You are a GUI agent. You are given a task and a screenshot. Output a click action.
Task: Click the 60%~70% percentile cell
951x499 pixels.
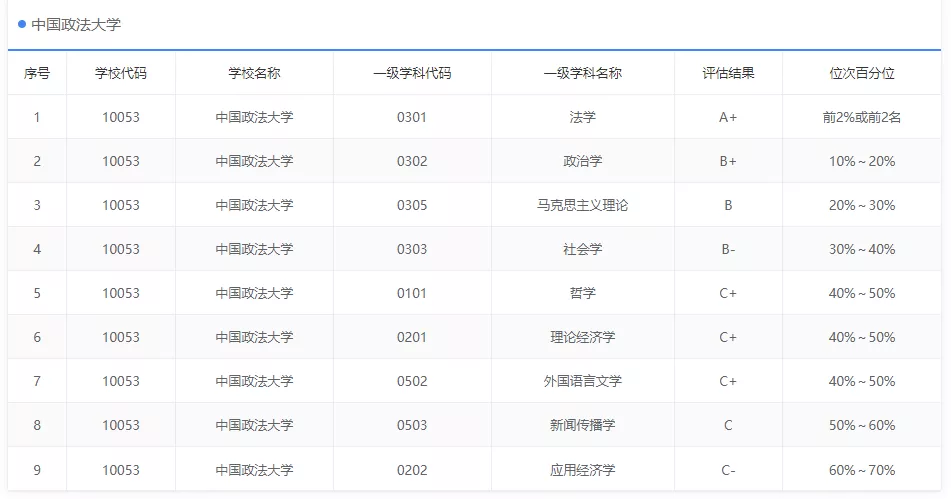click(862, 470)
